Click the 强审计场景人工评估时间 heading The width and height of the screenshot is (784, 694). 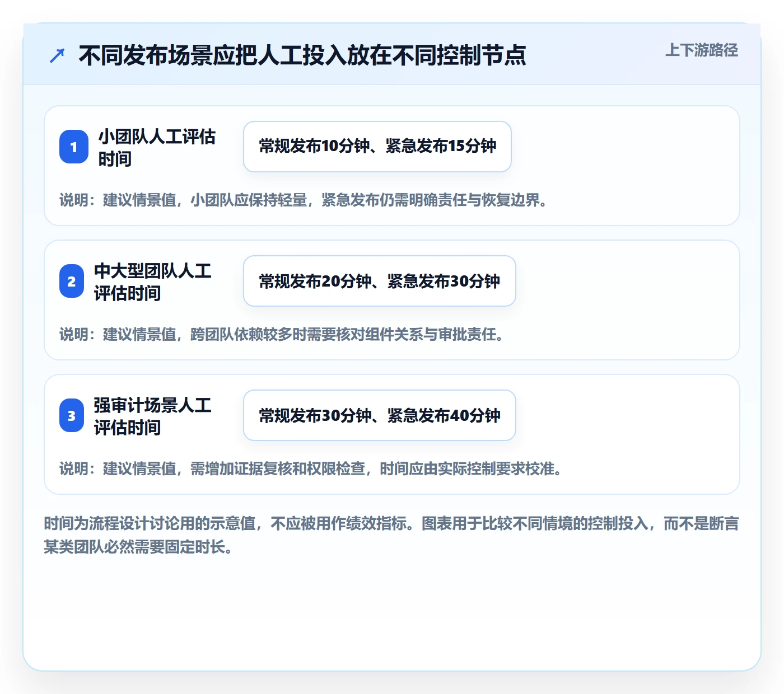tap(153, 416)
